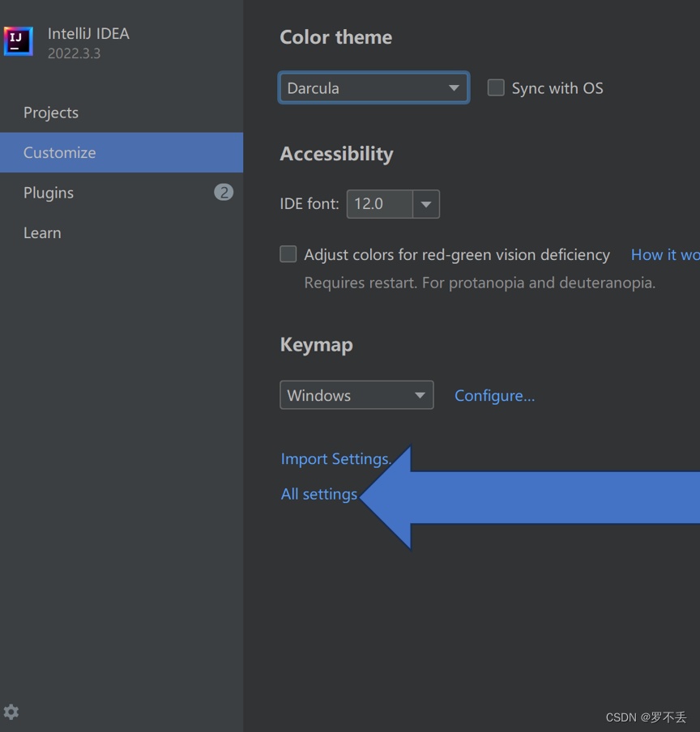Click the Plugins update count badge
This screenshot has width=700, height=732.
tap(224, 193)
